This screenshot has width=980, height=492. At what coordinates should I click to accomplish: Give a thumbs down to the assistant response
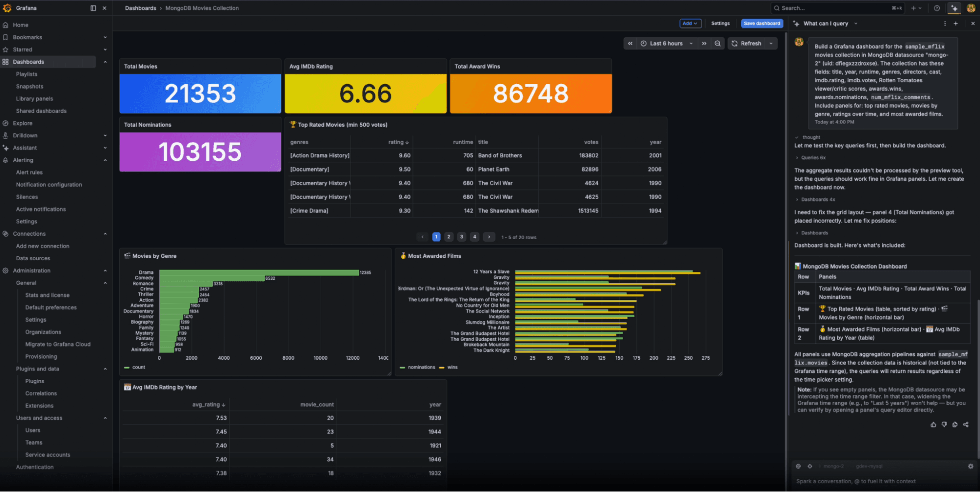tap(944, 425)
